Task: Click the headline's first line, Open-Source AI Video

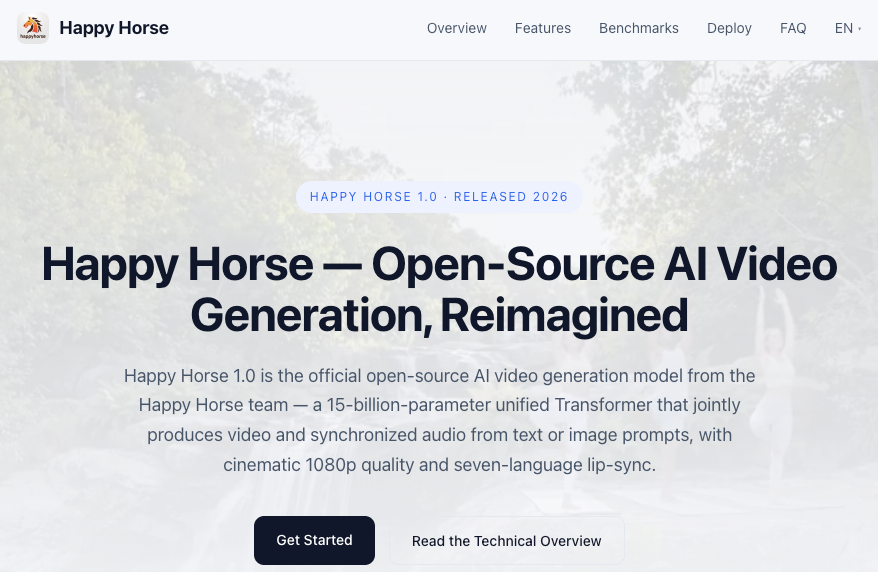Action: tap(604, 264)
